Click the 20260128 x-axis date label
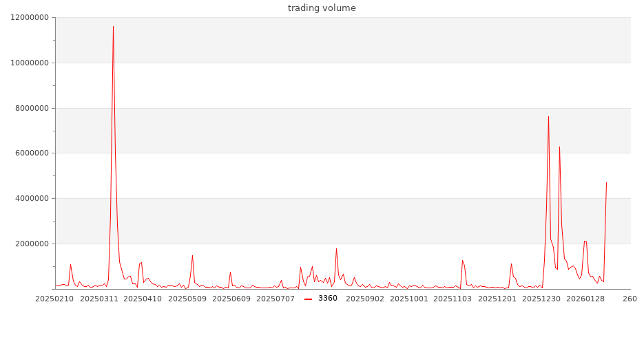The height and width of the screenshot is (344, 644). [x=585, y=299]
